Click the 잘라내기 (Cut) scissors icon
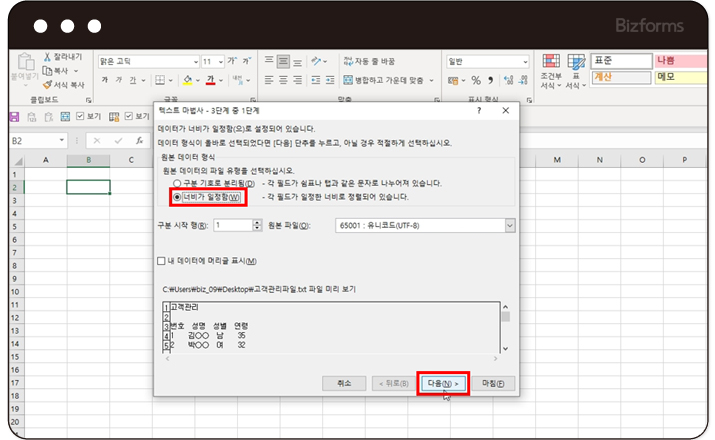This screenshot has height=440, width=715. (x=47, y=57)
